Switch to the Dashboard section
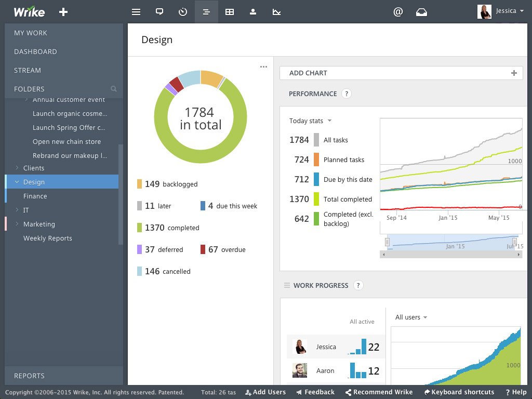 [36, 51]
